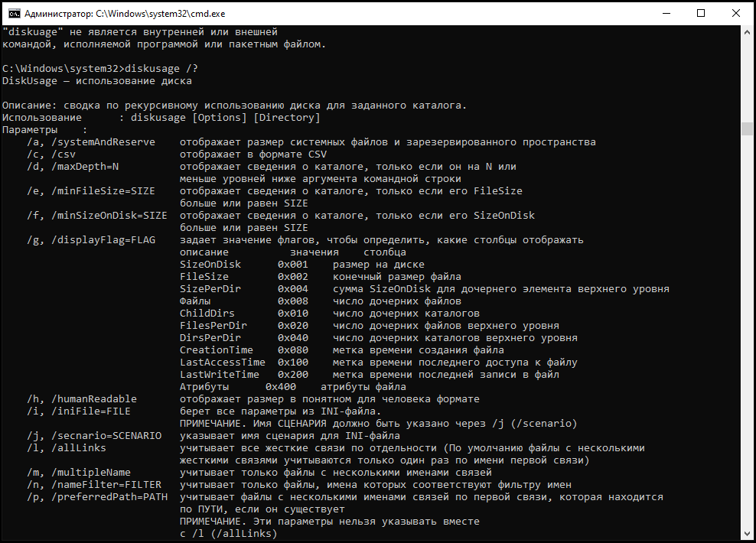Click the vertical scrollbar thumb
Viewport: 756px width, 543px height.
tap(747, 128)
